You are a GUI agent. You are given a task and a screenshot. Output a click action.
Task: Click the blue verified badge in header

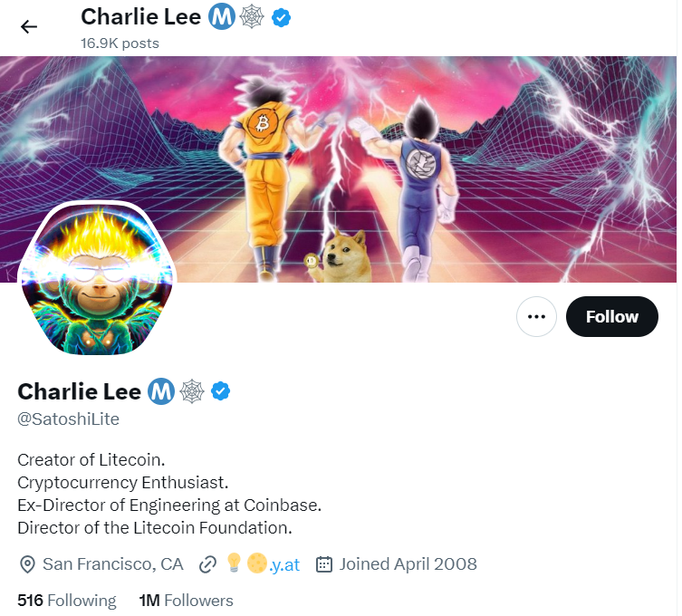pos(281,18)
